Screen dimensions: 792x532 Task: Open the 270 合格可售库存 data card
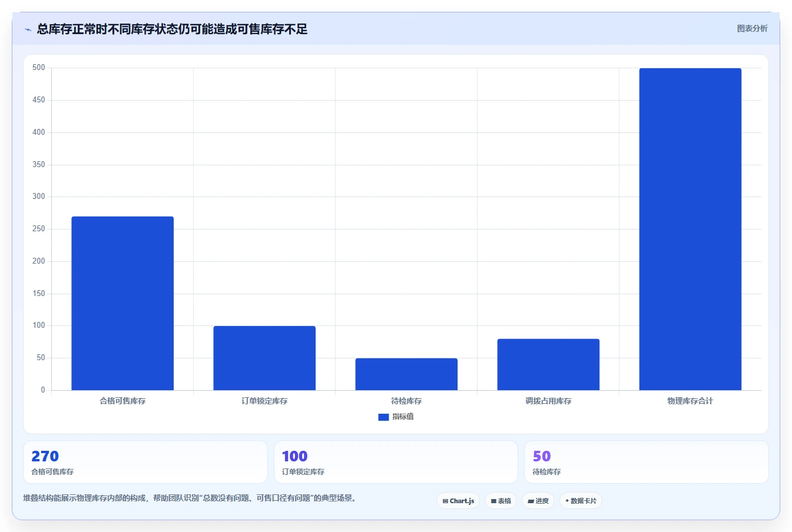(x=145, y=462)
